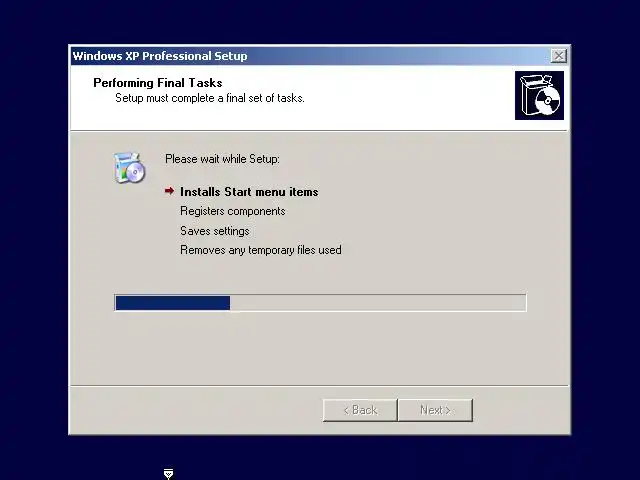Click 'Removes any temporary files used' step
The height and width of the screenshot is (480, 640).
point(261,250)
